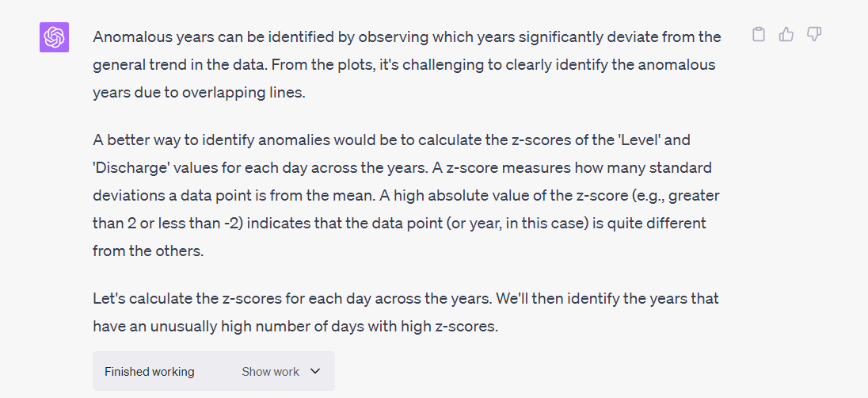The image size is (868, 398).
Task: Click the ChatGPT logo avatar
Action: pos(55,37)
